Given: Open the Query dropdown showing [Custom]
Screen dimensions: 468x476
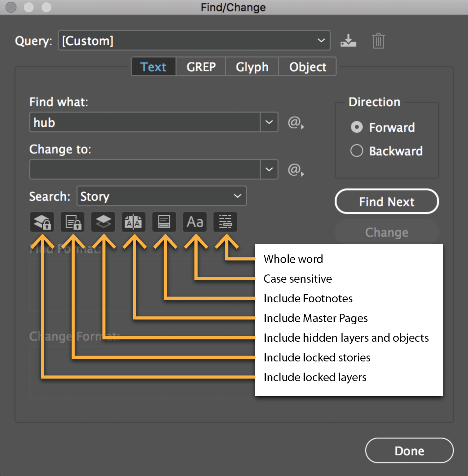Looking at the screenshot, I should [x=194, y=40].
